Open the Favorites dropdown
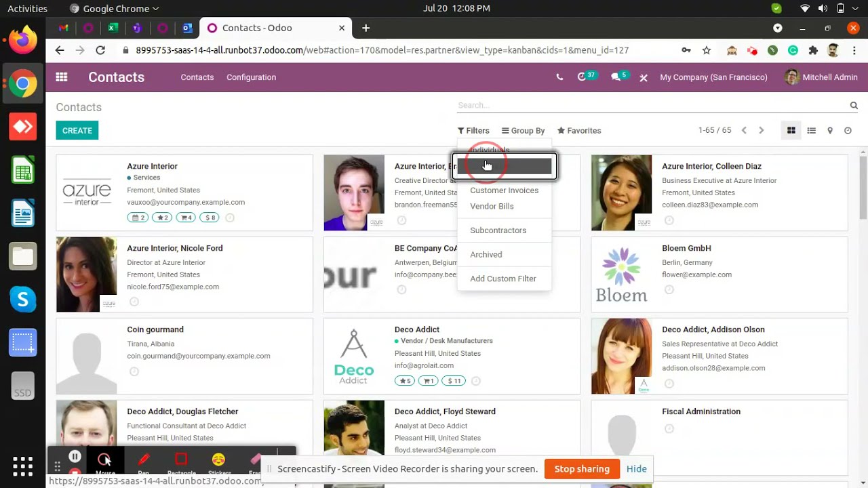 click(x=579, y=131)
